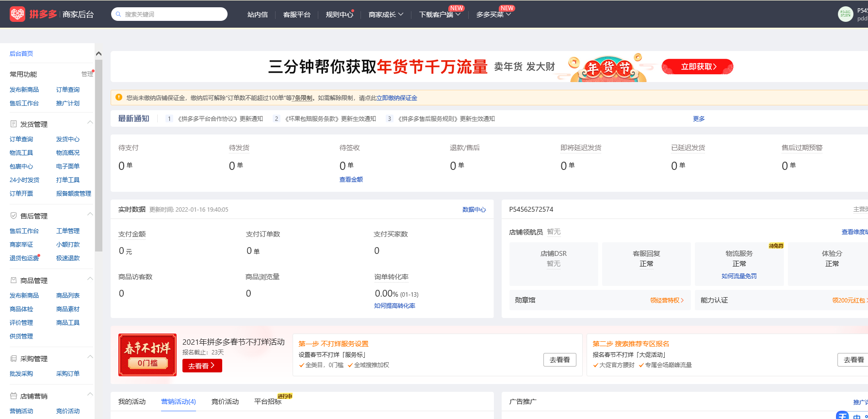Image resolution: width=868 pixels, height=419 pixels.
Task: Click the 店铺营销 section icon
Action: point(14,396)
